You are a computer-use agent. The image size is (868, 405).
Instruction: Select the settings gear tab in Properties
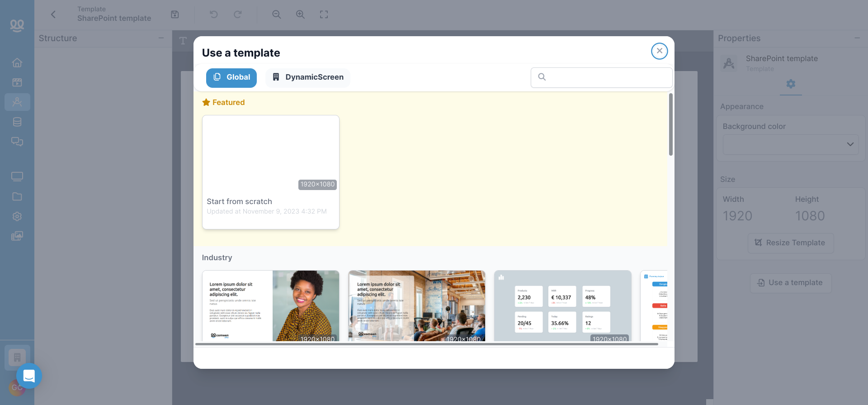(x=791, y=84)
